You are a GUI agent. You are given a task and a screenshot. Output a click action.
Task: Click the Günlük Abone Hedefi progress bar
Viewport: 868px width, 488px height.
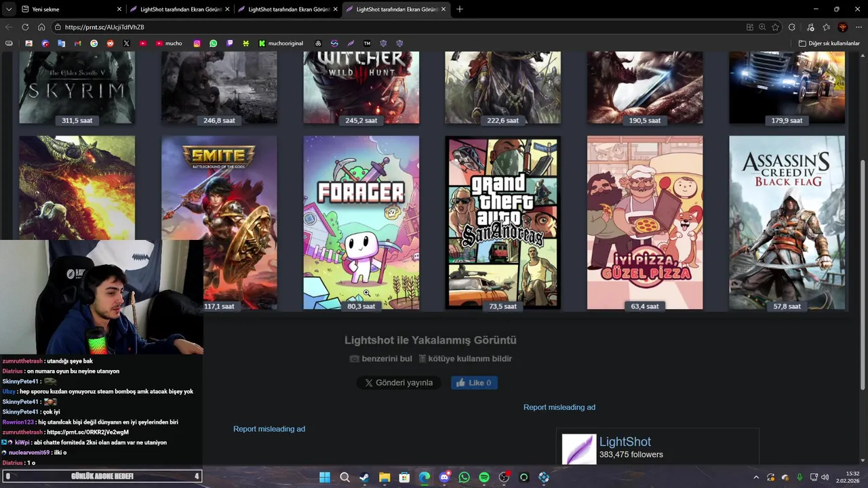102,476
